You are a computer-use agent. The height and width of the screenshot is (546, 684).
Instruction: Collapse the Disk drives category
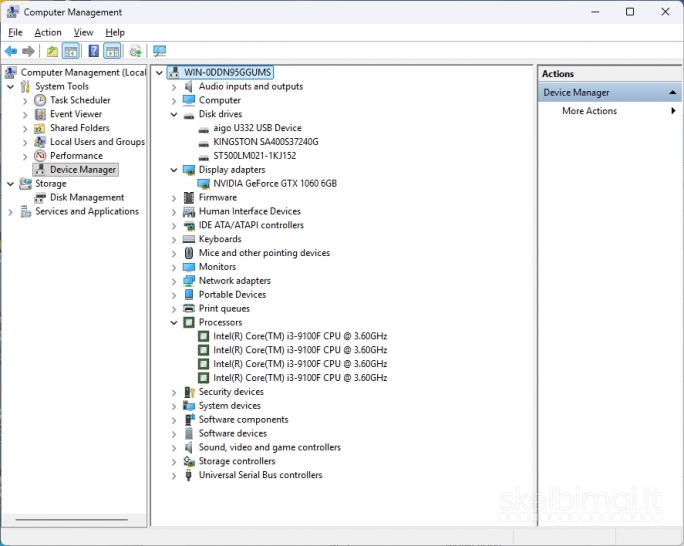(174, 115)
